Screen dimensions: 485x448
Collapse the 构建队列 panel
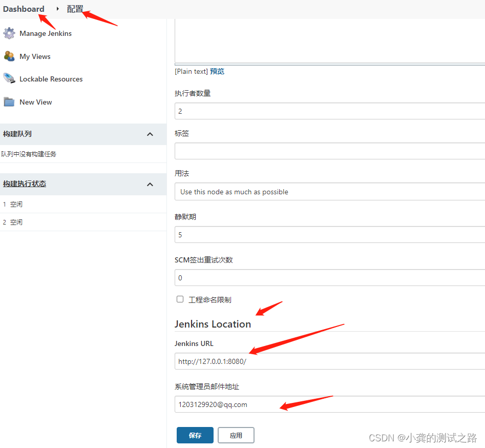tap(150, 134)
